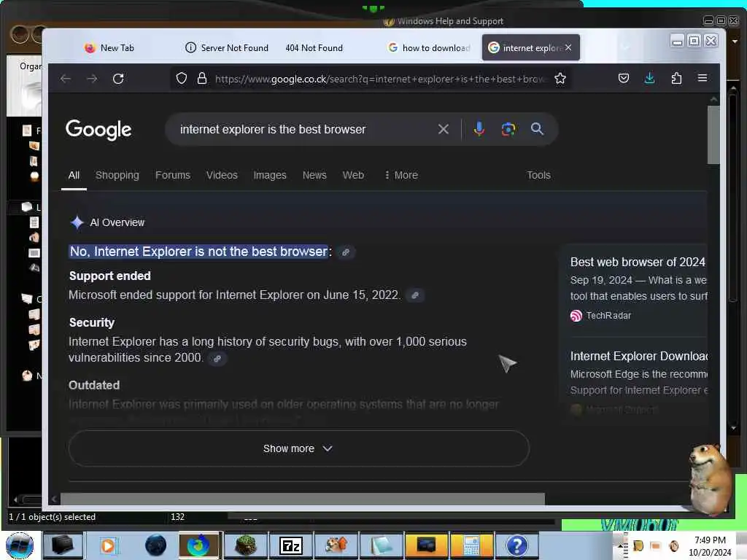Image resolution: width=747 pixels, height=560 pixels.
Task: Click the page's horizontal scrollbar
Action: (302, 499)
